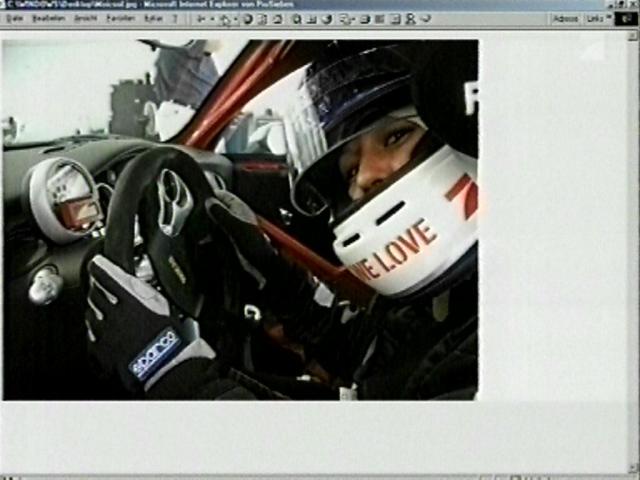Open the Ansicht menu
640x480 pixels.
86,18
